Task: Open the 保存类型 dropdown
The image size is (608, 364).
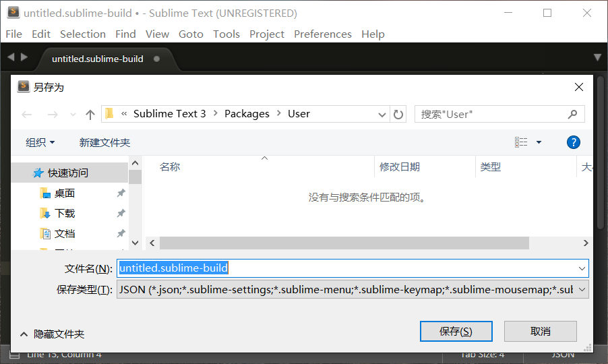Action: click(x=353, y=290)
